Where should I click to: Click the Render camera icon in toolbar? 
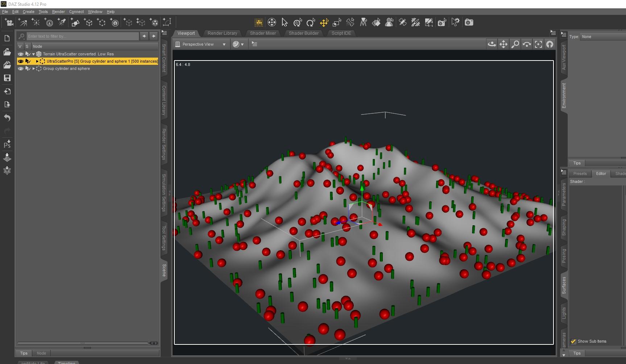click(x=469, y=22)
